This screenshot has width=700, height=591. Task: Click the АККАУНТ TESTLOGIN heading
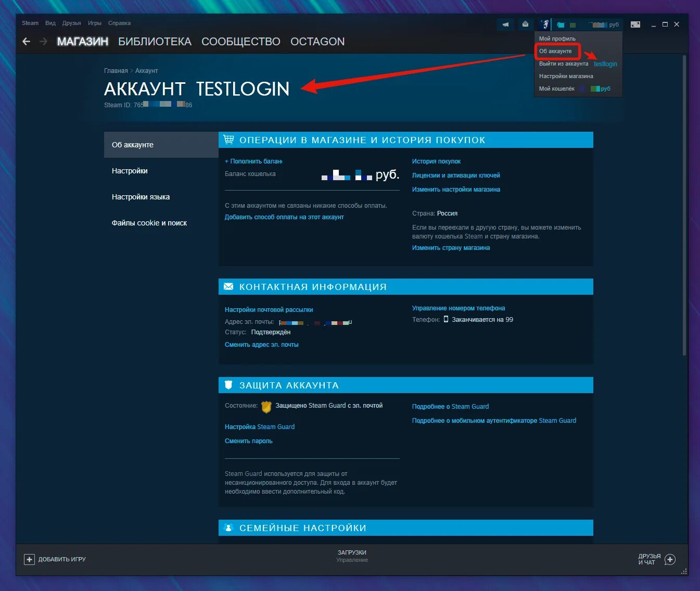[197, 89]
